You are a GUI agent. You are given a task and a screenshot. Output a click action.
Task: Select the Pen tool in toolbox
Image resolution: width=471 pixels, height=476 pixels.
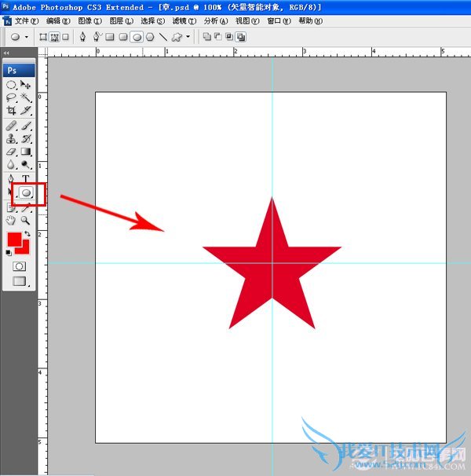click(11, 178)
